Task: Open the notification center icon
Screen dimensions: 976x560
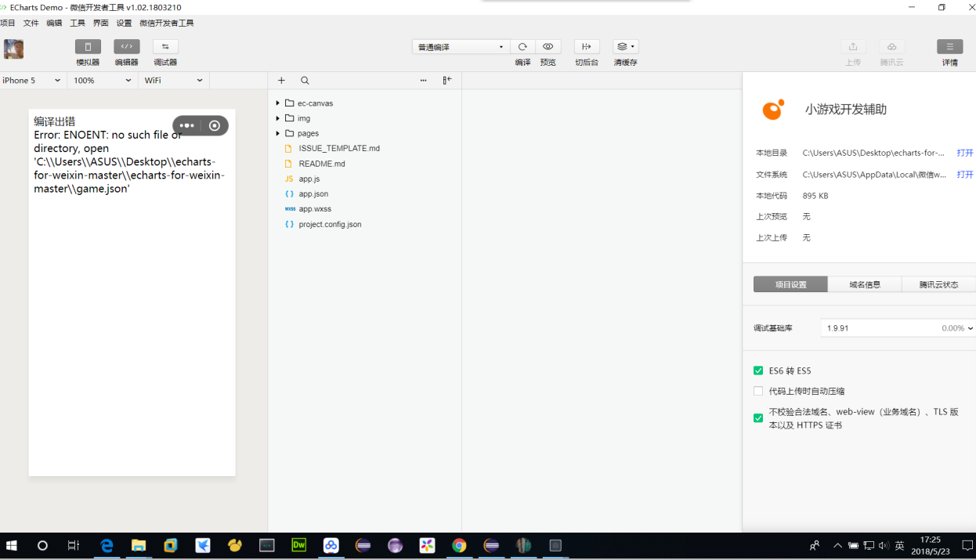Action: tap(967, 546)
